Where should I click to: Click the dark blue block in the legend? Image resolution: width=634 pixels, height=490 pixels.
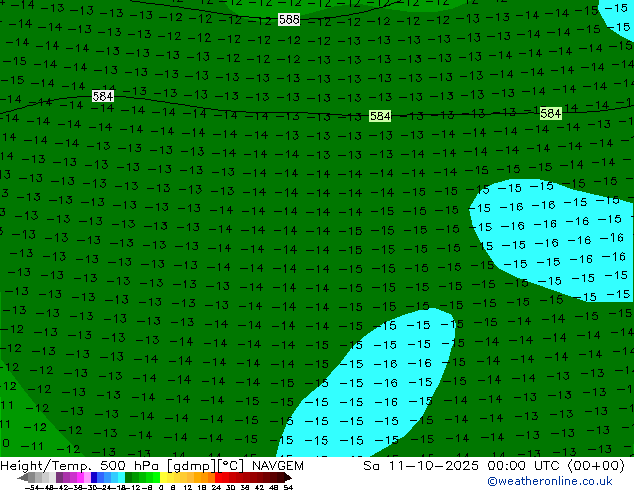[x=94, y=477]
